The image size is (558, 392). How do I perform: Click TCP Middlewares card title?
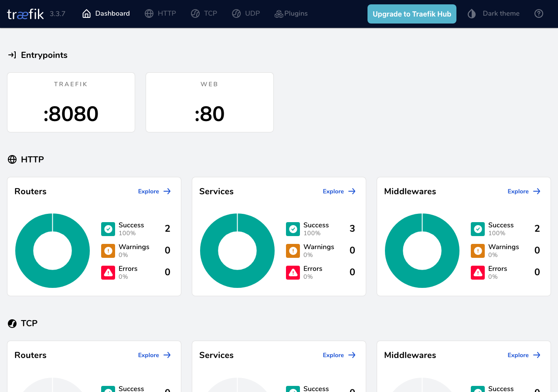410,355
